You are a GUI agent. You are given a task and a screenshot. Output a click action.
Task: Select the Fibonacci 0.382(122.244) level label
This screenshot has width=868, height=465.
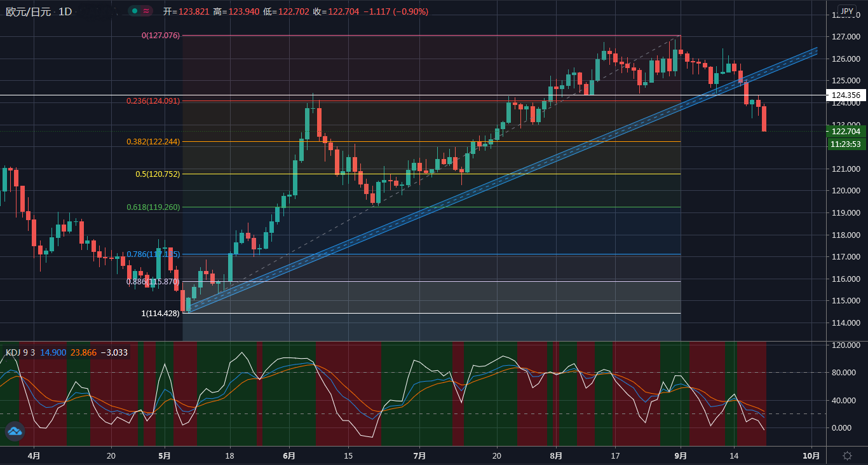(x=152, y=142)
